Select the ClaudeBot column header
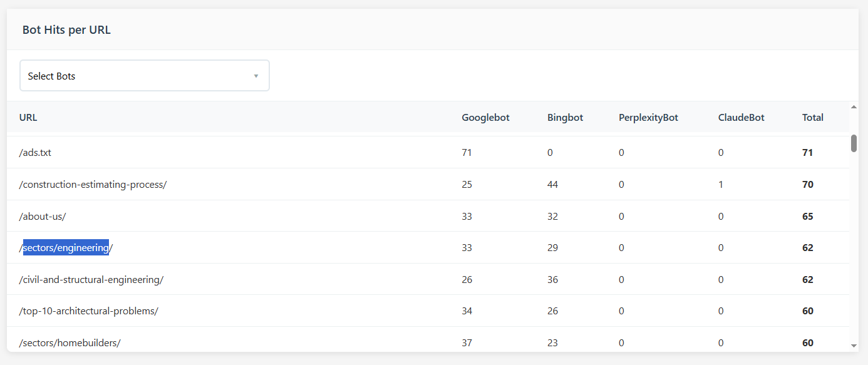868x365 pixels. [x=741, y=117]
